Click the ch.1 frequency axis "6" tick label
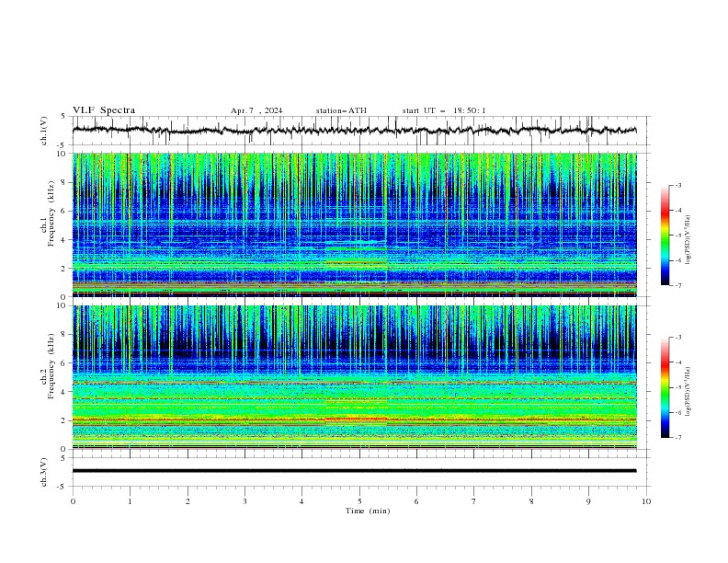Viewport: 728px width, 563px height. click(x=65, y=211)
